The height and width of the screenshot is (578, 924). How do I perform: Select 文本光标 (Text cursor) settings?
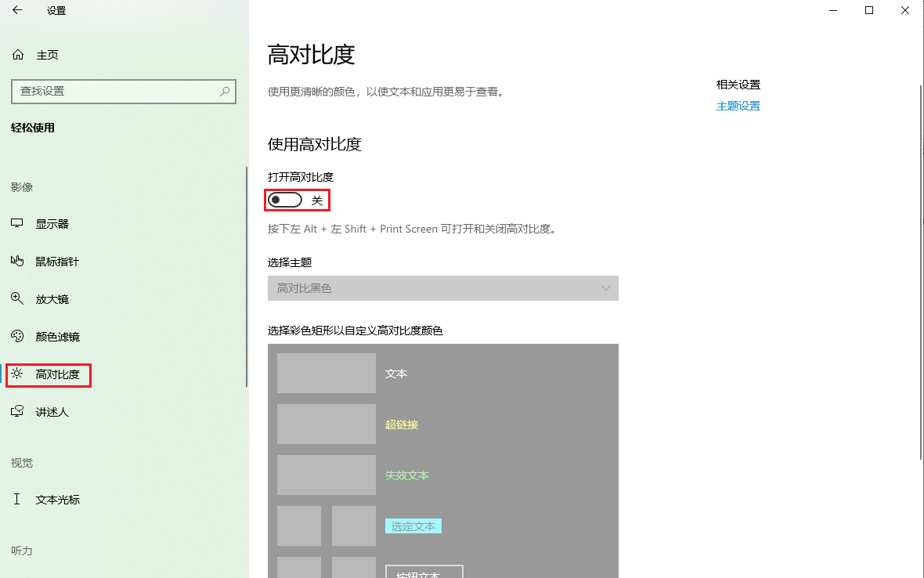click(x=45, y=499)
